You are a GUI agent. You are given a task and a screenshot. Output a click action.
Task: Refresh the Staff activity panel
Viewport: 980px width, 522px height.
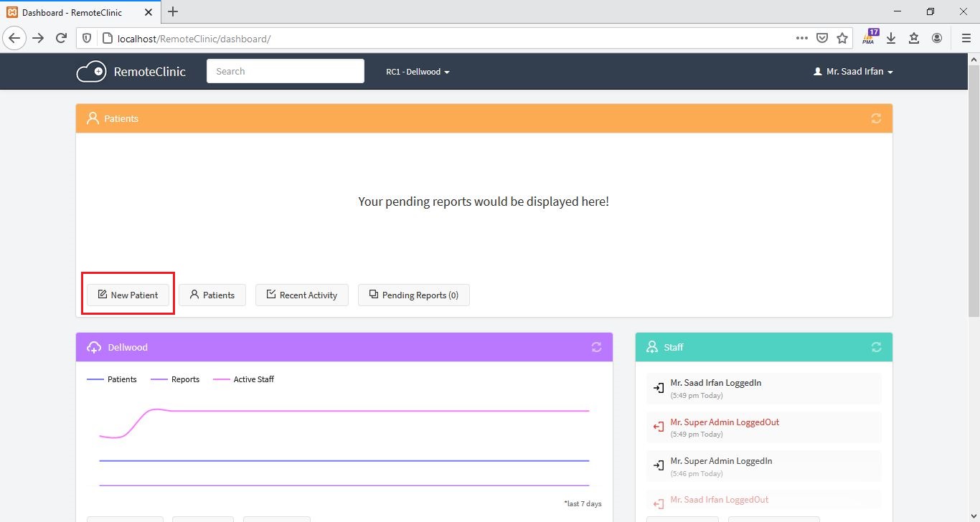876,347
